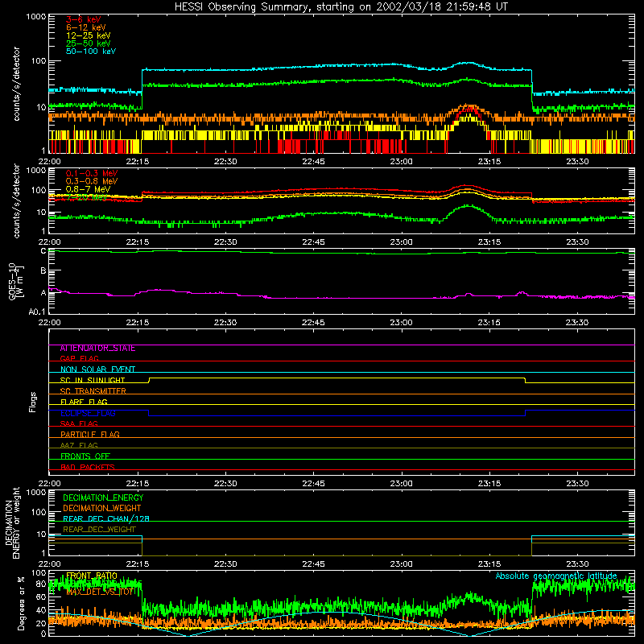Click the REAR_DEC_CHAN/128 legend label
Viewport: 644px width, 644px height.
coord(106,519)
